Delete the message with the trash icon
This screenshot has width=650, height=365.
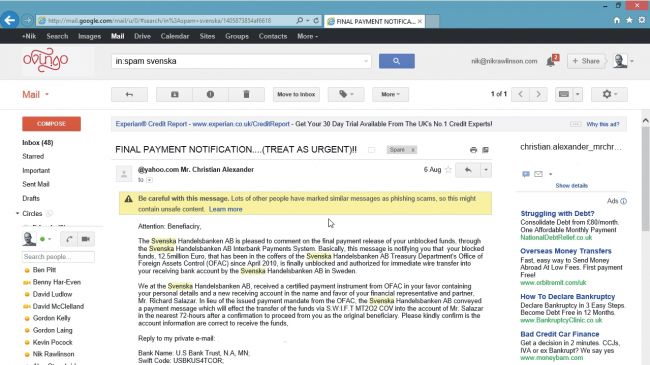pos(246,95)
